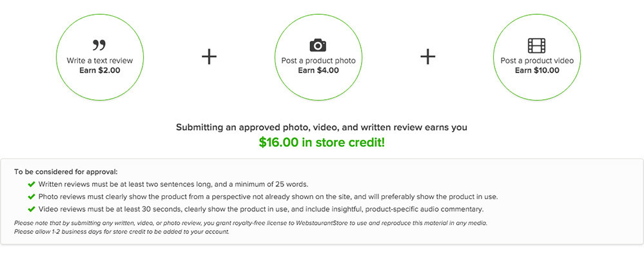The image size is (644, 261).
Task: Click the written reviews 25 words requirement line
Action: coord(173,184)
